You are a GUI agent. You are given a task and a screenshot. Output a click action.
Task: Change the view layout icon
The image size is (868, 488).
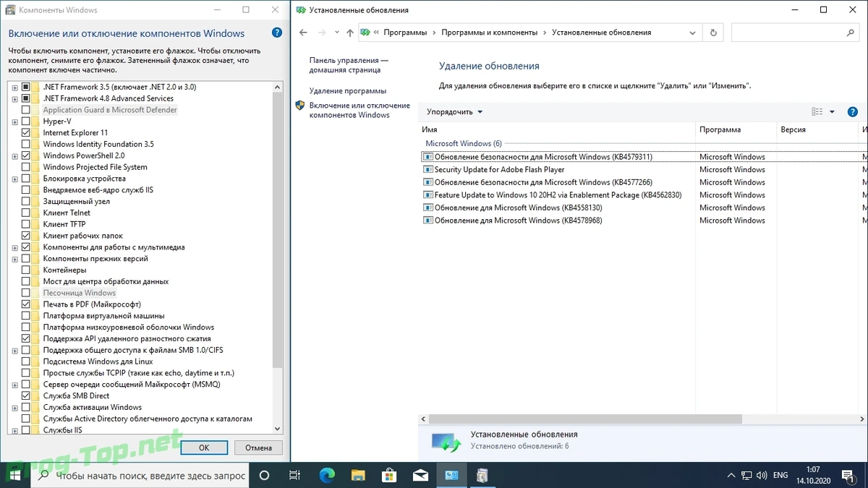pos(817,112)
